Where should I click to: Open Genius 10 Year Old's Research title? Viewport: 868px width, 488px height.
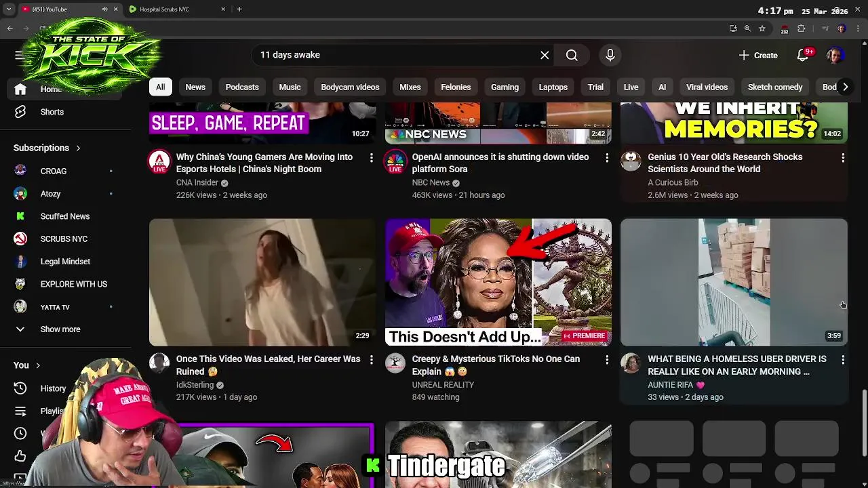[725, 163]
